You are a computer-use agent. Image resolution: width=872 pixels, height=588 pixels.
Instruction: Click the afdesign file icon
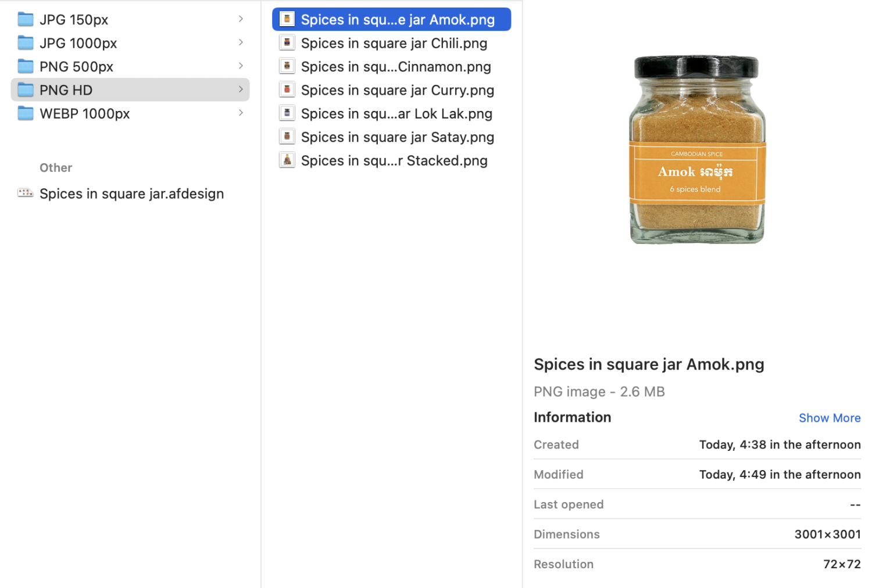pos(25,193)
